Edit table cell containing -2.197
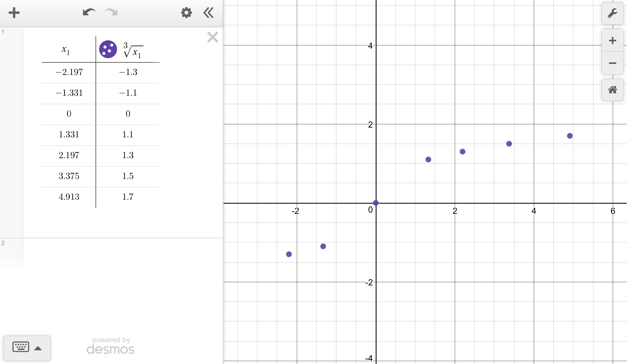 [69, 72]
